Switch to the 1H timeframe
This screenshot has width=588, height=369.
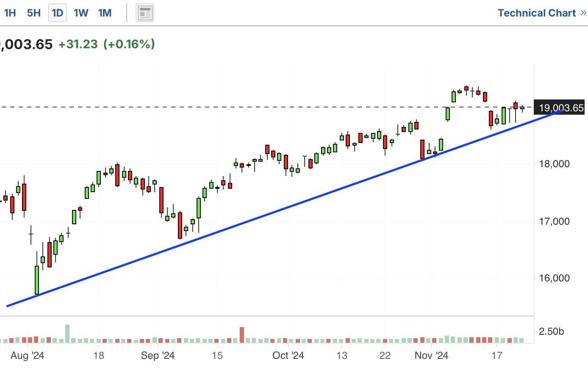tap(10, 13)
